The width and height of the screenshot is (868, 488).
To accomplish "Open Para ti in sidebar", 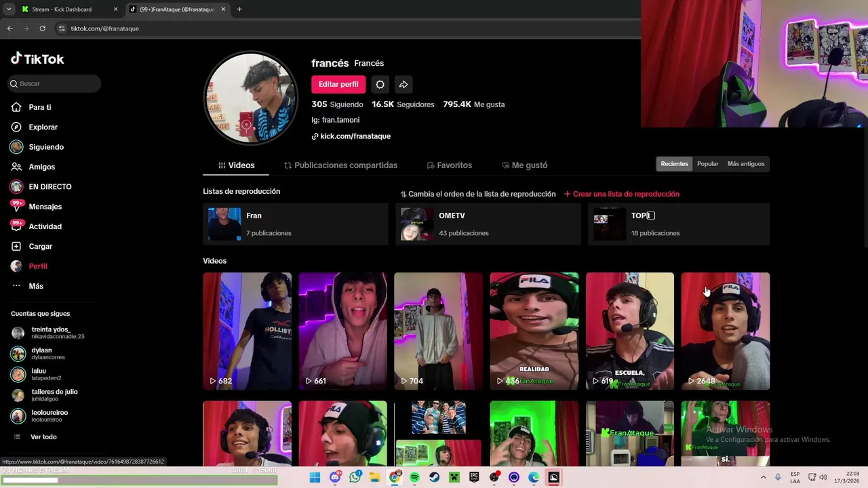I will (39, 107).
